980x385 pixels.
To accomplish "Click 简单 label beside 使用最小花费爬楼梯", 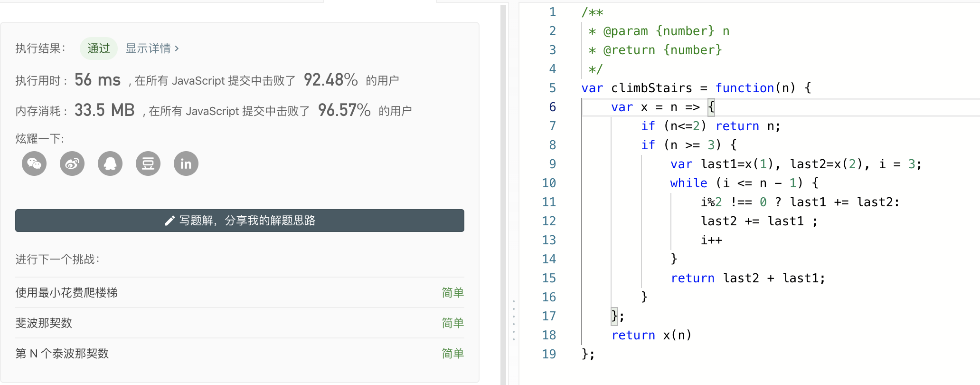I will [x=452, y=293].
